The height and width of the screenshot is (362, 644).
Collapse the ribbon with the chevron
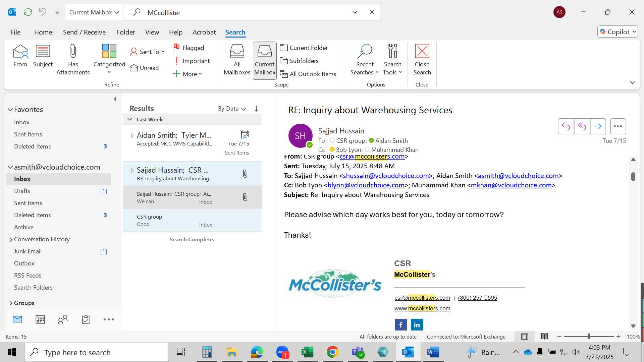pyautogui.click(x=633, y=82)
